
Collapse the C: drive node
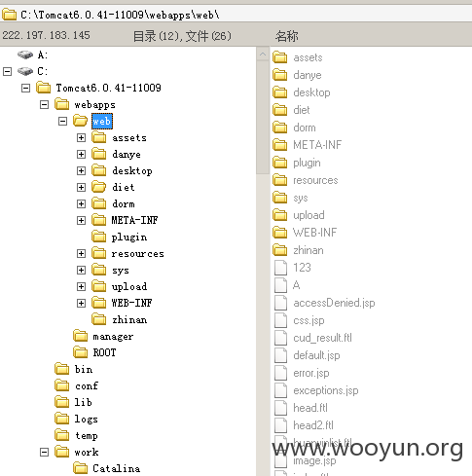(7, 71)
